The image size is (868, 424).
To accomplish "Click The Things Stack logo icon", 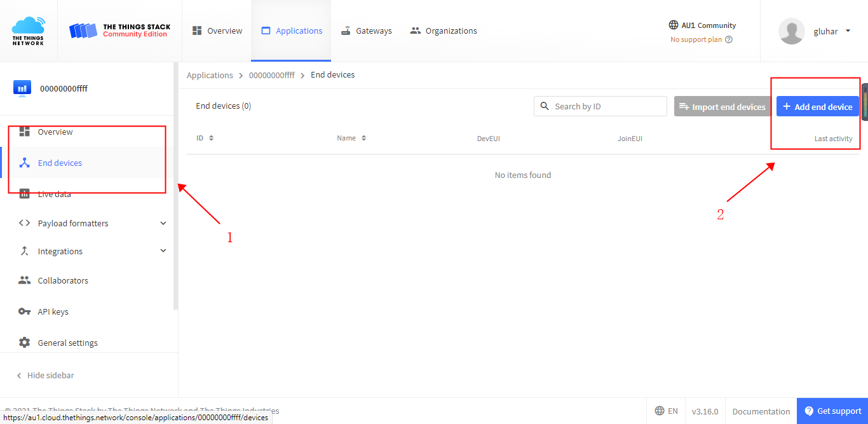I will [84, 31].
